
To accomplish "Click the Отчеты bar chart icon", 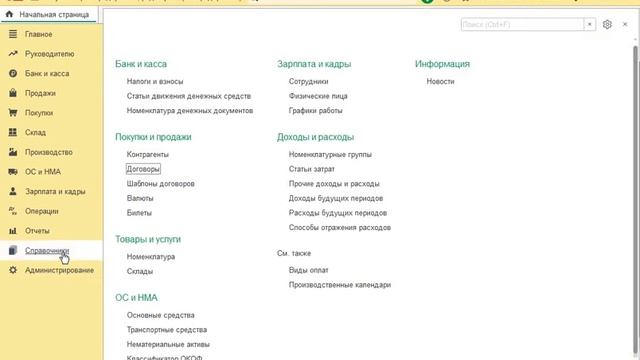I will (x=13, y=231).
